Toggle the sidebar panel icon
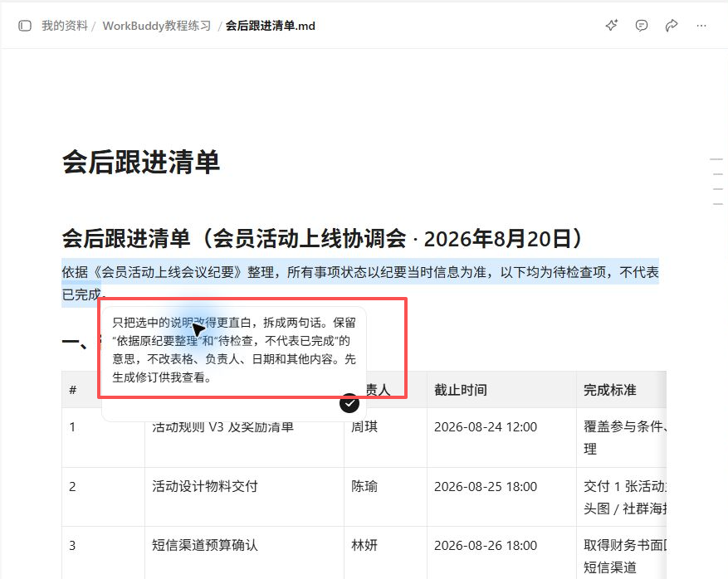 pyautogui.click(x=25, y=26)
